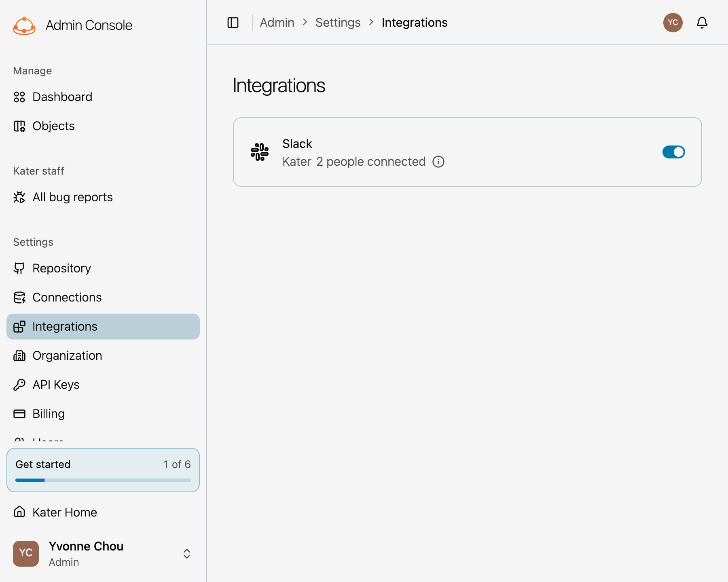
Task: Open the Objects page
Action: coord(103,126)
